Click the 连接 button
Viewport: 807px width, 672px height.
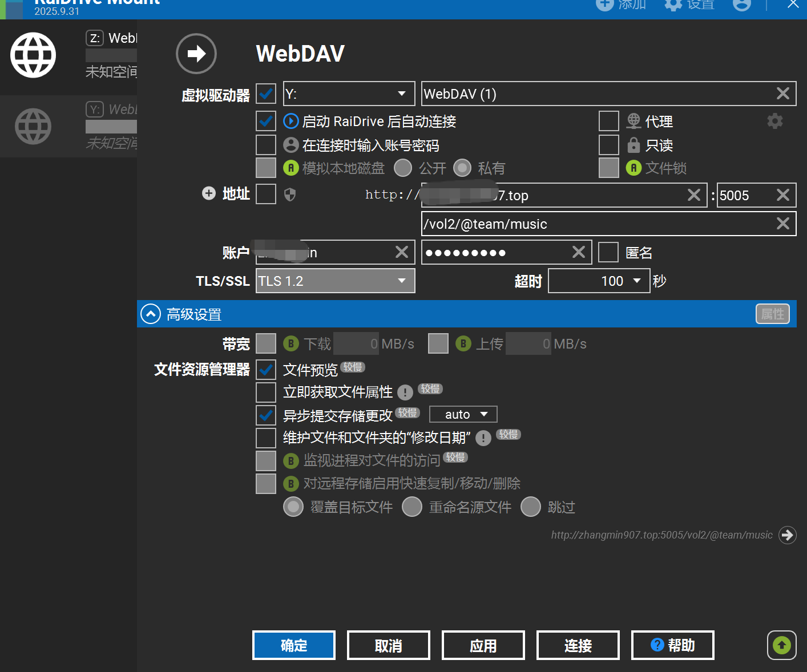578,645
